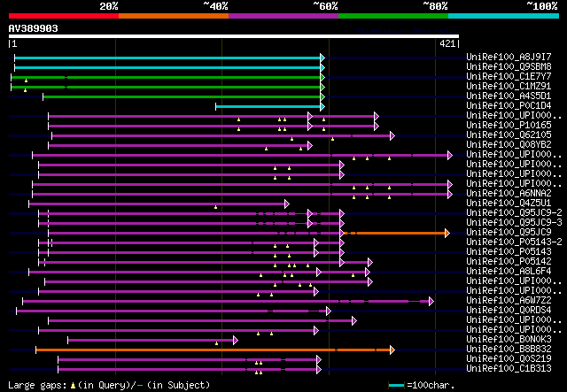
Task: Click the yellow gap marker under C1MZ91's bar
Action: click(25, 90)
